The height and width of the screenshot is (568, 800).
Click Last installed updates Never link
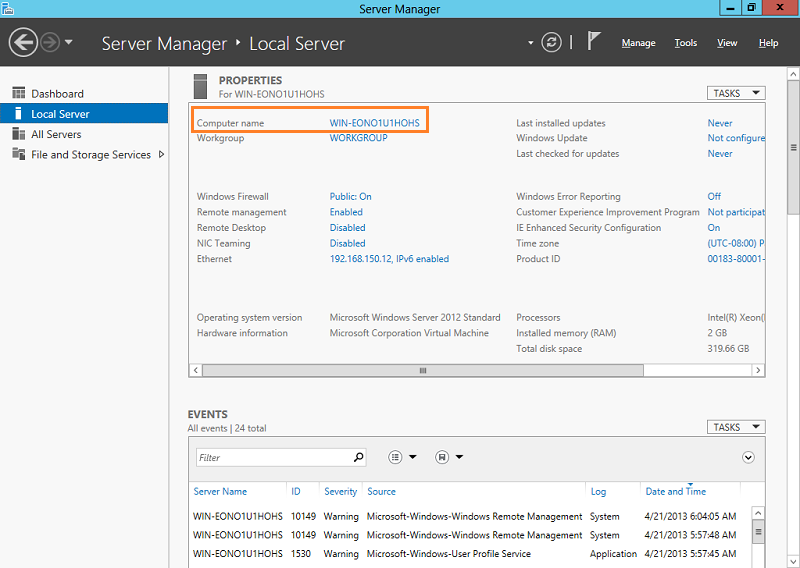click(x=719, y=123)
